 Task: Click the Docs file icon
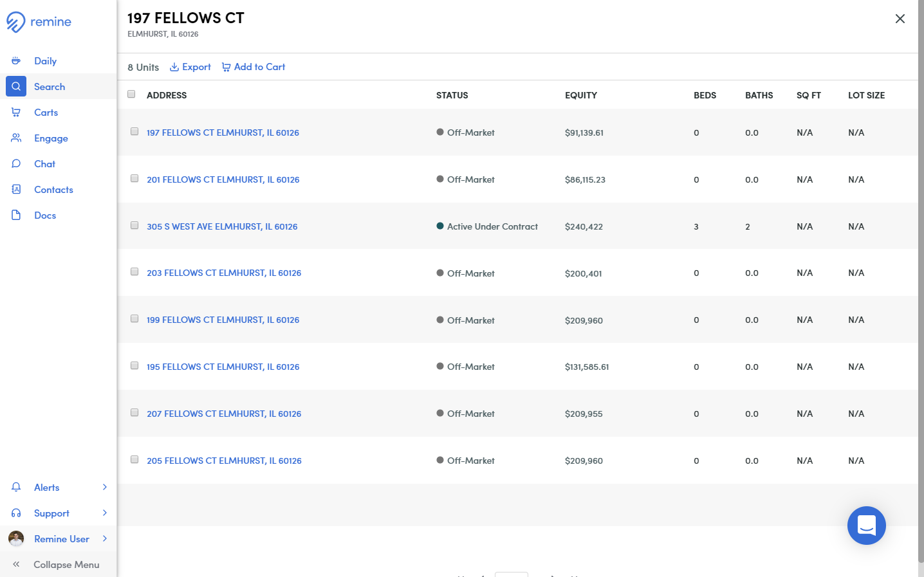coord(16,215)
